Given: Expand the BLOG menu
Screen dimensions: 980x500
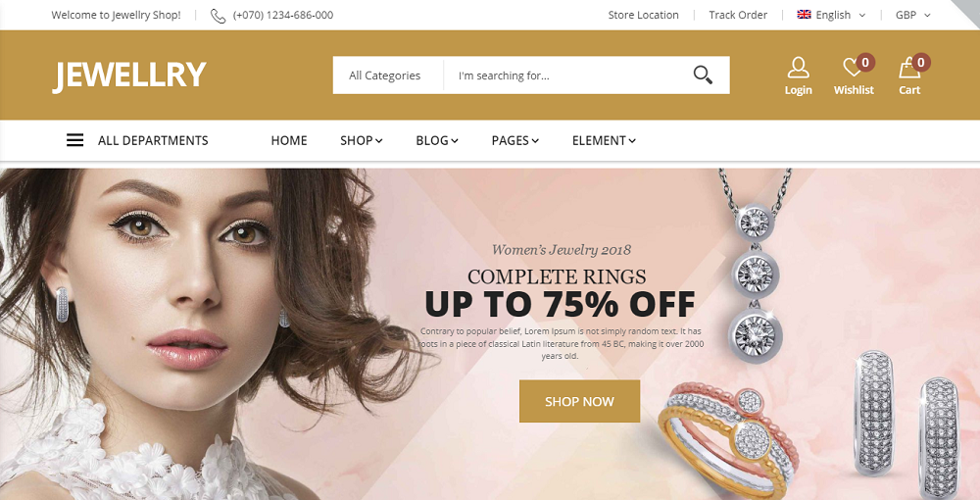Looking at the screenshot, I should (x=437, y=140).
